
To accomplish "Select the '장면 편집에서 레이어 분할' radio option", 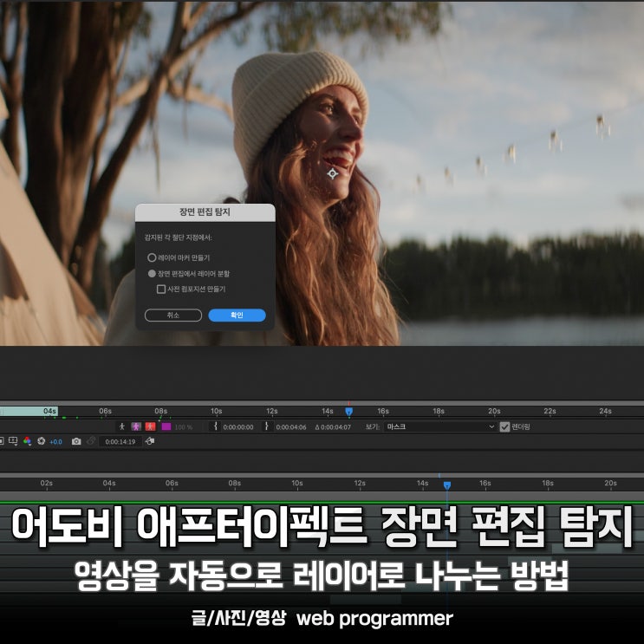I will click(x=152, y=274).
